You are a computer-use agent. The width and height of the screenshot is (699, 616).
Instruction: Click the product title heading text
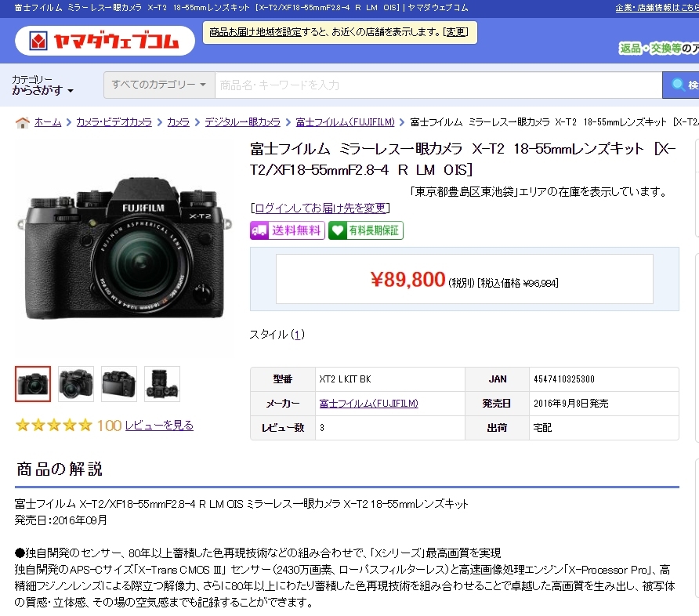click(x=462, y=158)
